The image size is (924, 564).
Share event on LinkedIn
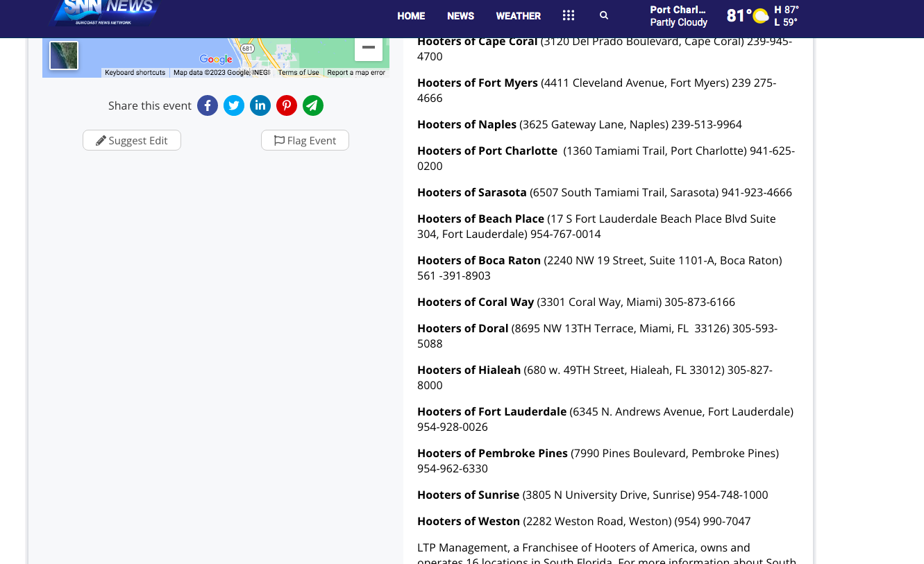pyautogui.click(x=260, y=105)
